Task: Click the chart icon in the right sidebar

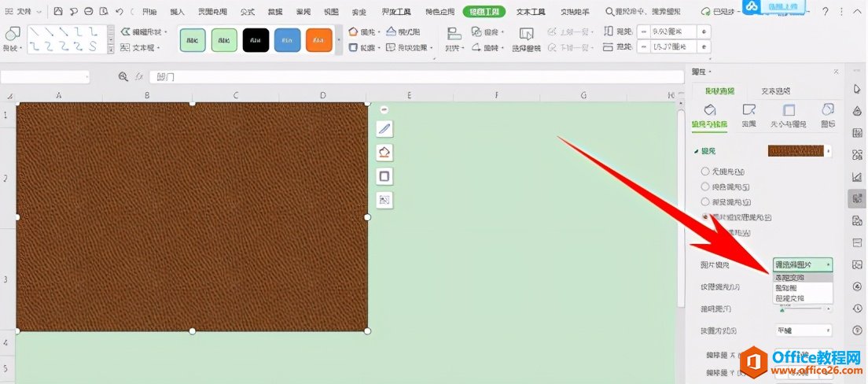Action: [x=857, y=177]
